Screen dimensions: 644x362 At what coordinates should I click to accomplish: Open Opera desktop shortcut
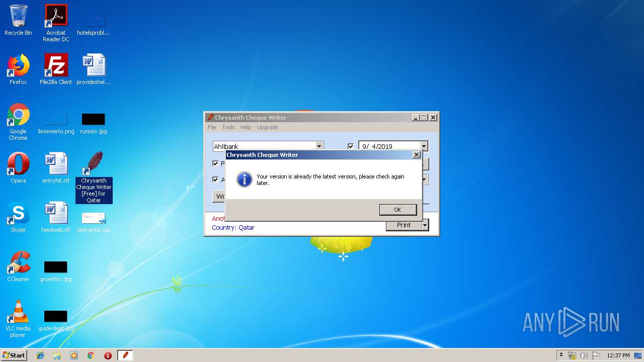[x=18, y=168]
